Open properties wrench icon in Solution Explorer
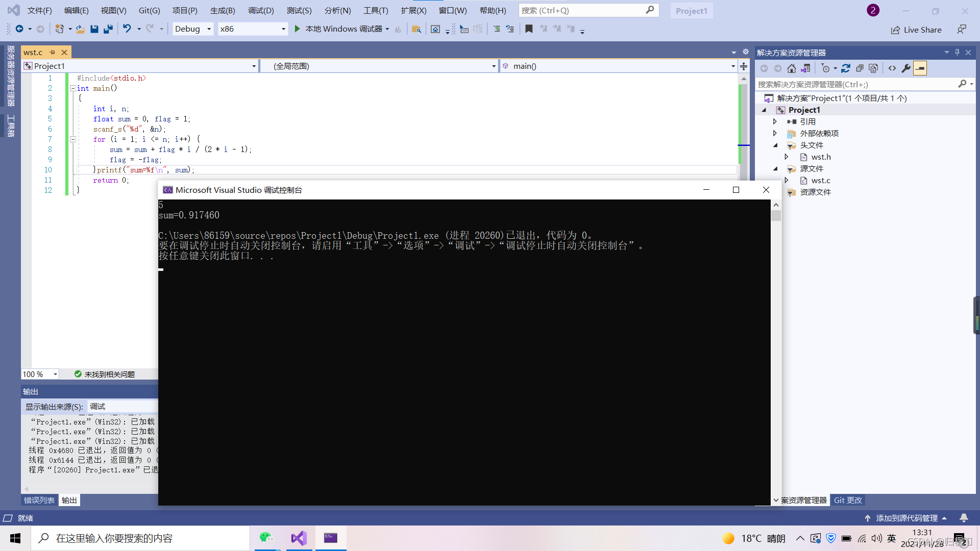Screen dimensions: 980x551 pos(906,68)
